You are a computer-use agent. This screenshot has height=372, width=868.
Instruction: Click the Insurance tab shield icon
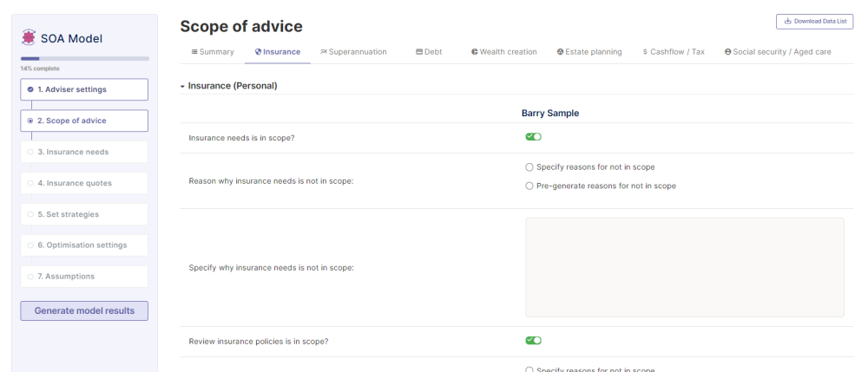click(259, 52)
